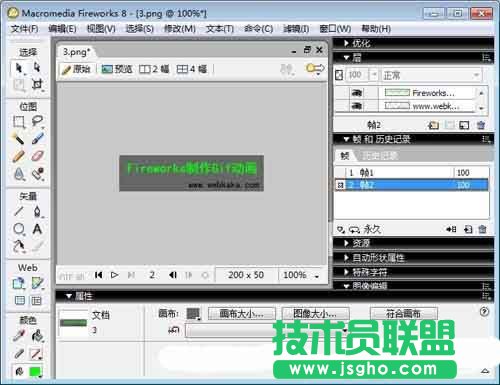
Task: Open the View menu
Action: pyautogui.click(x=101, y=29)
